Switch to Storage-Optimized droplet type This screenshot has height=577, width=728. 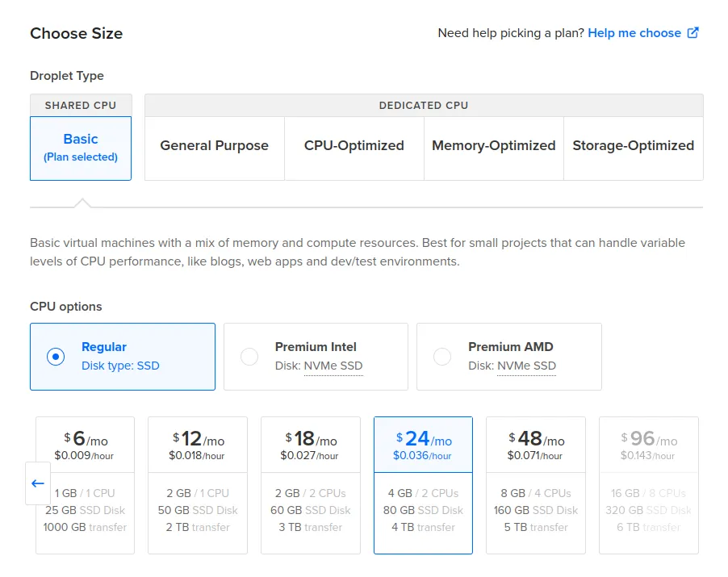634,148
